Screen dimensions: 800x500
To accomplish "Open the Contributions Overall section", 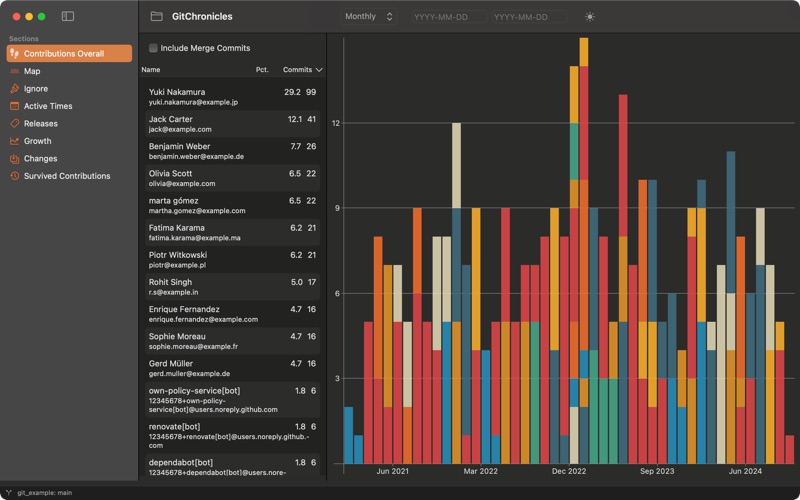I will click(x=69, y=54).
